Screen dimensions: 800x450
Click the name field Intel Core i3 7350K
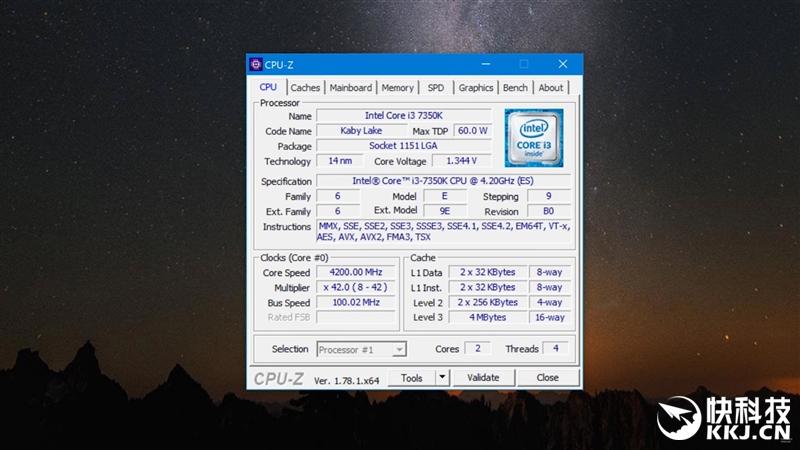coord(404,116)
